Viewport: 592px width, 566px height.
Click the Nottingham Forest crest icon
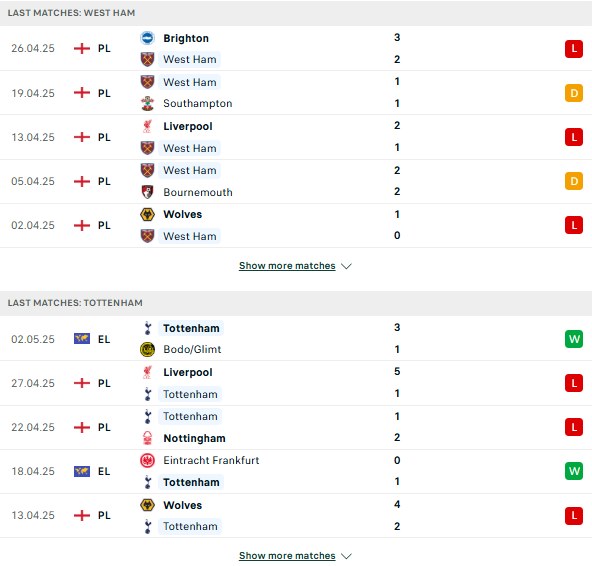coord(147,438)
